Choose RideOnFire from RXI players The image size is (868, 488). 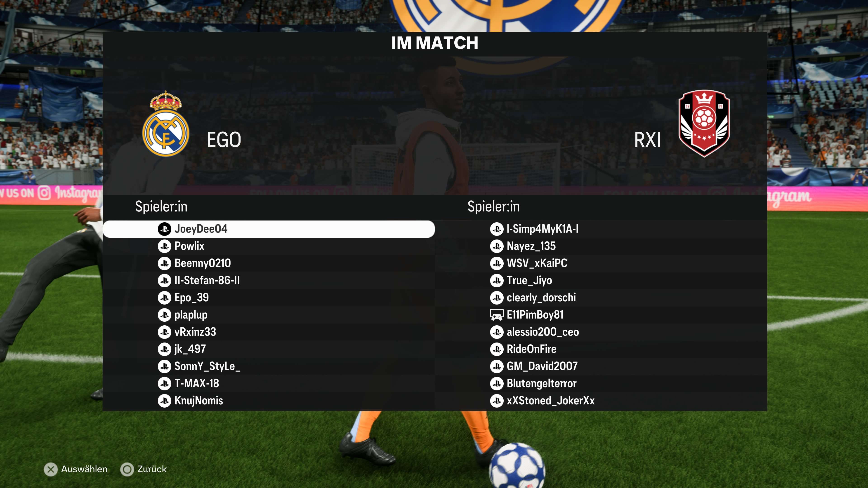[x=601, y=349]
